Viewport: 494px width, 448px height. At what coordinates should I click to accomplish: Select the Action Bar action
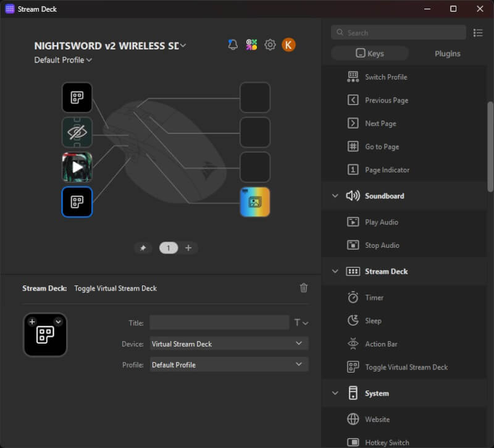click(x=404, y=344)
